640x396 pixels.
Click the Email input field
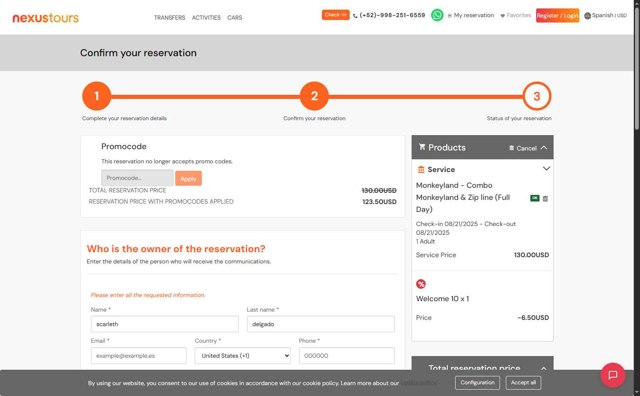(138, 356)
